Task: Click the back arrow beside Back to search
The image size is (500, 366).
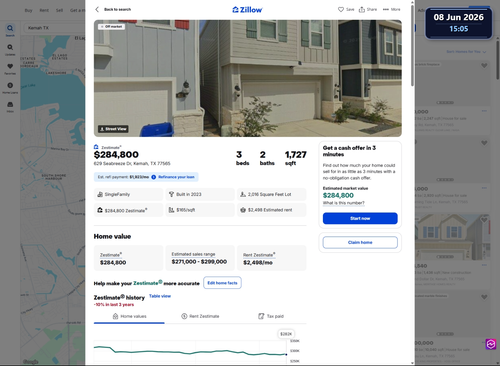Action: [x=97, y=9]
